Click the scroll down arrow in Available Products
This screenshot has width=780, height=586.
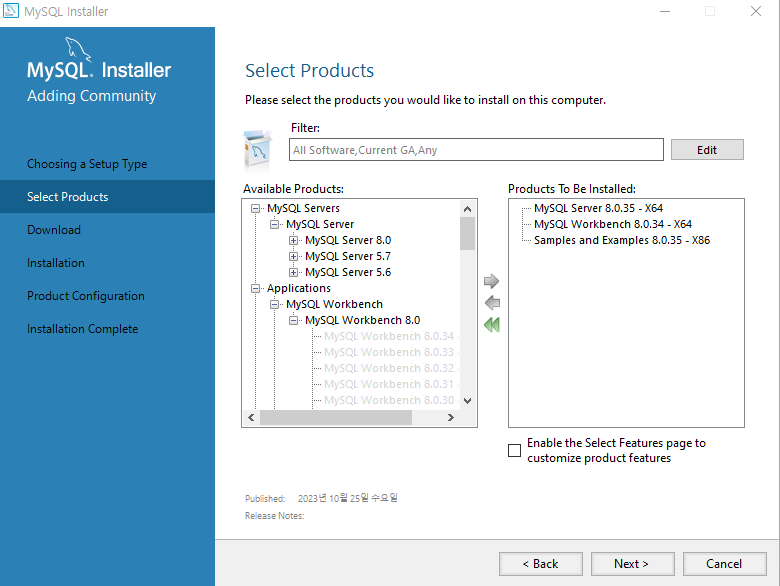tap(467, 400)
